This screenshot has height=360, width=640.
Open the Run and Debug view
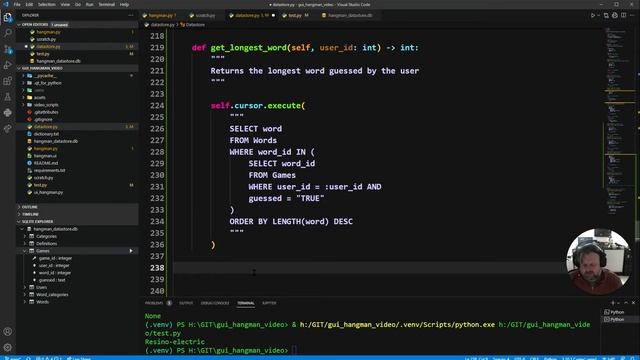pos(7,65)
